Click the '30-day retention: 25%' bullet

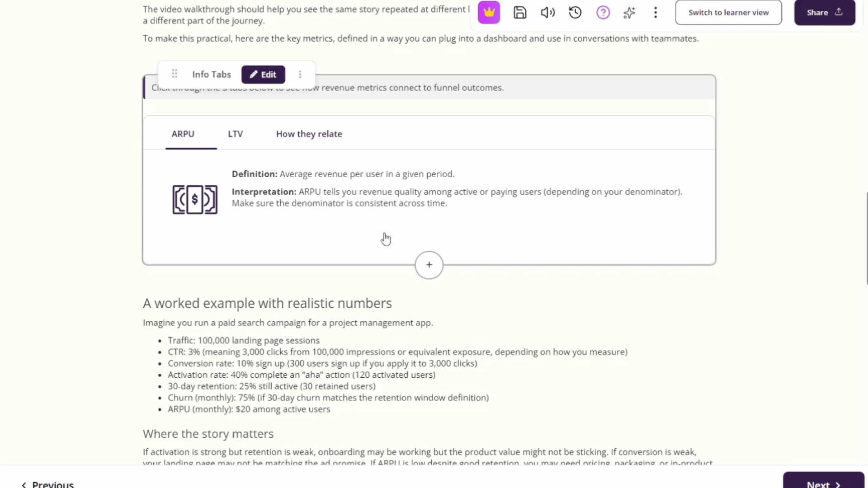[x=272, y=386]
